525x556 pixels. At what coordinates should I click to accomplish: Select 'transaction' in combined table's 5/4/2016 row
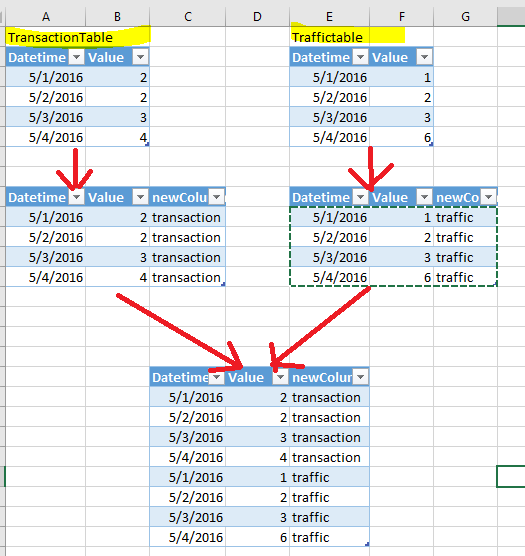(329, 457)
